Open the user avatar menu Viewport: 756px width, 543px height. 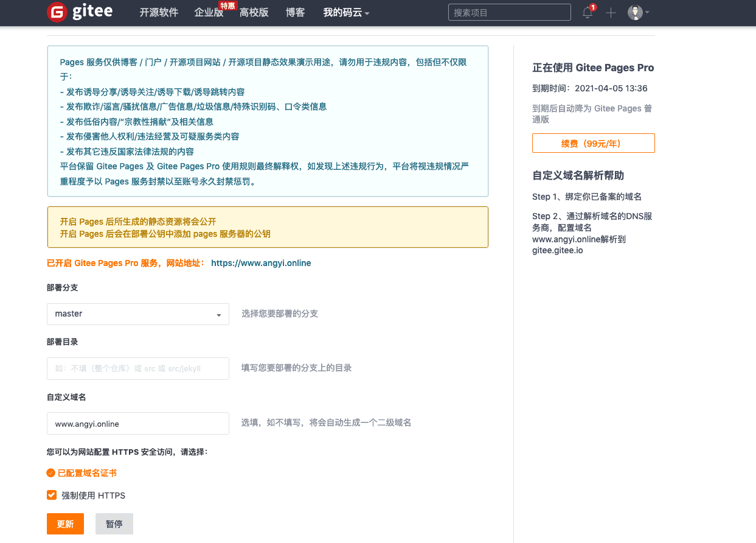(x=639, y=12)
